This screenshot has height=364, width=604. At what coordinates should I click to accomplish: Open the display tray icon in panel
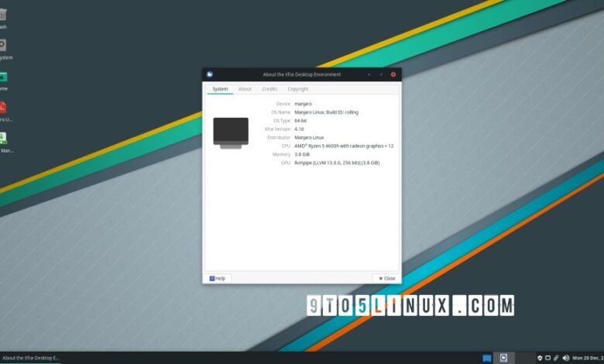[x=547, y=358]
